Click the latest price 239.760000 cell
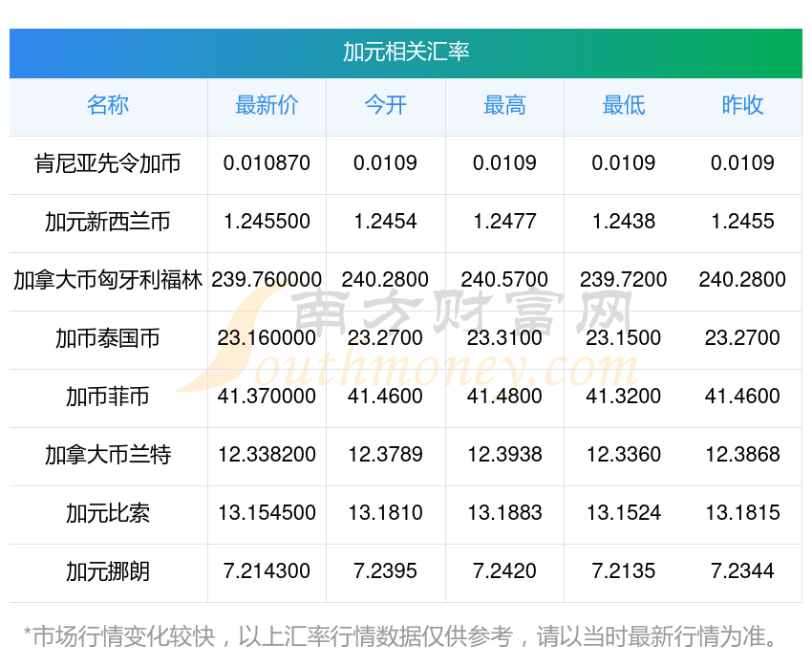This screenshot has height=666, width=812. (267, 280)
